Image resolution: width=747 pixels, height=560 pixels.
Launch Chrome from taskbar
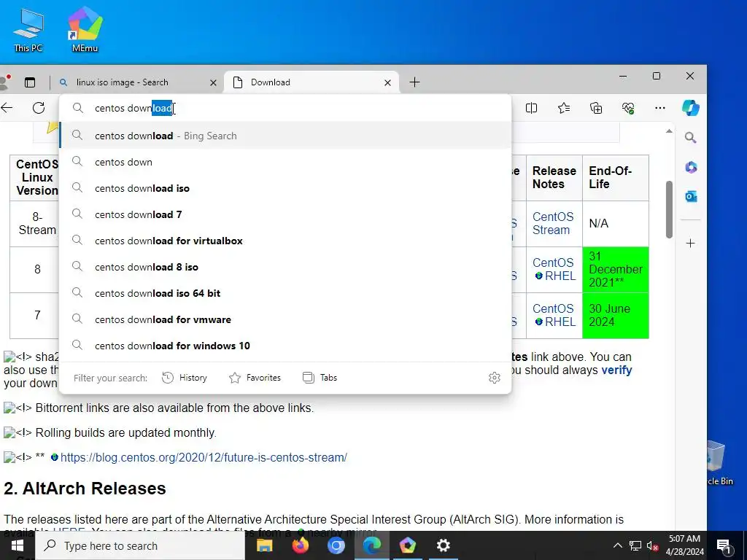pyautogui.click(x=336, y=545)
